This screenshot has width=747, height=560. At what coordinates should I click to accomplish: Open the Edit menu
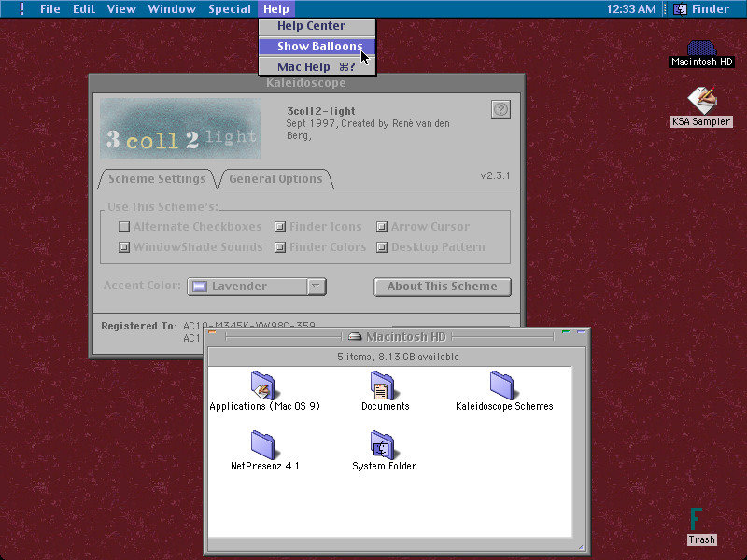tap(84, 8)
